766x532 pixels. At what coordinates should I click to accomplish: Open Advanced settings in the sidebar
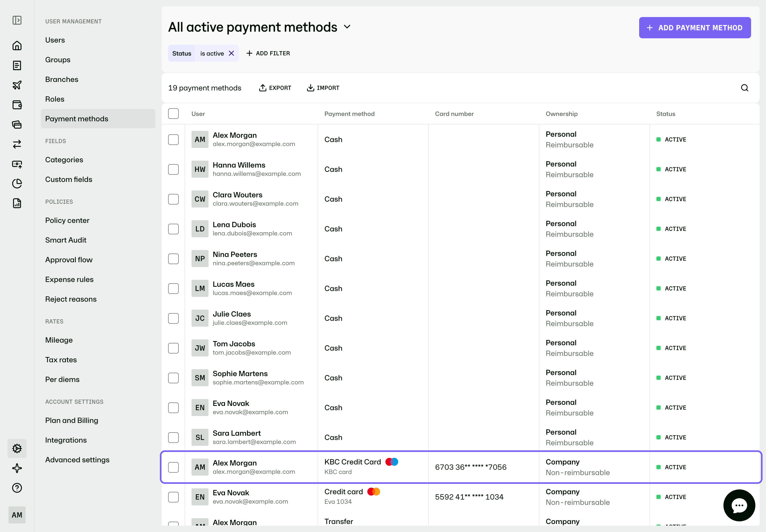[77, 460]
